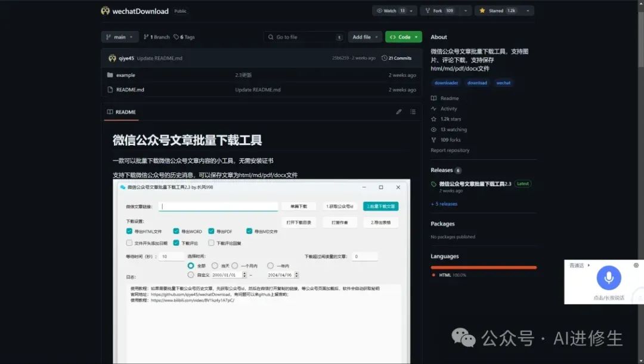Open the main branch dropdown
This screenshot has width=644, height=364.
tap(119, 37)
